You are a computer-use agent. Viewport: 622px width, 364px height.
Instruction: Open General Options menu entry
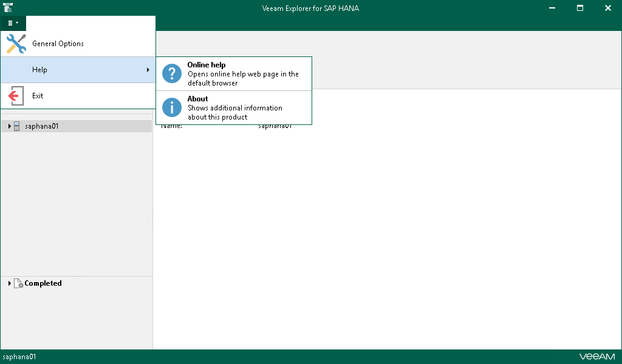coord(78,44)
